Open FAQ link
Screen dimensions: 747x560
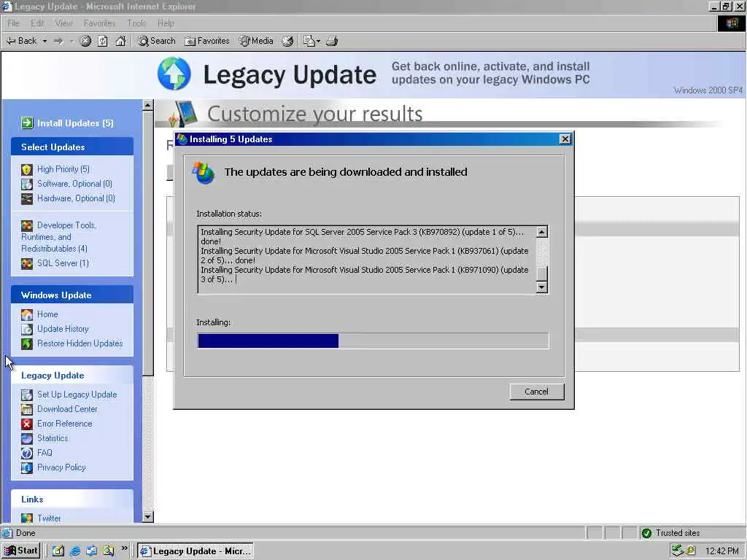click(44, 453)
